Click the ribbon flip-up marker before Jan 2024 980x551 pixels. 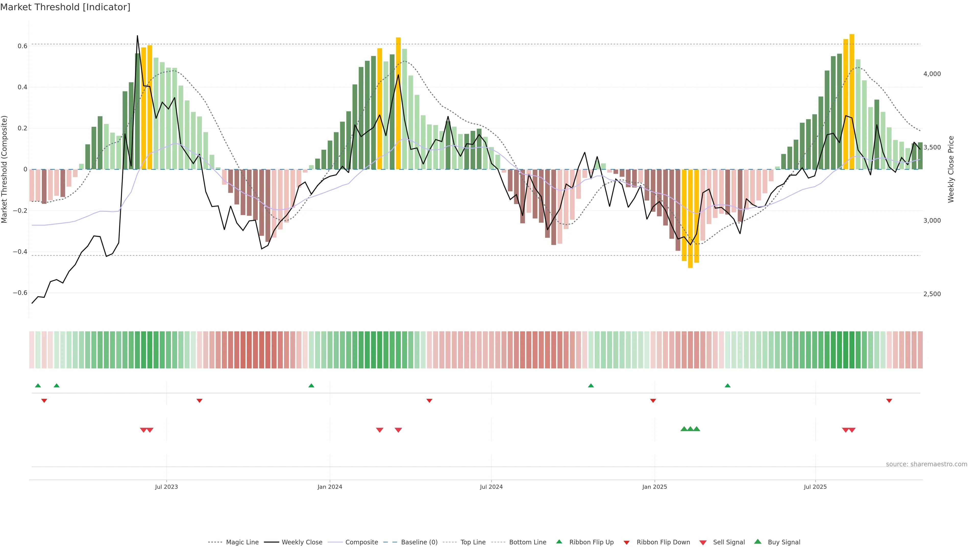311,386
